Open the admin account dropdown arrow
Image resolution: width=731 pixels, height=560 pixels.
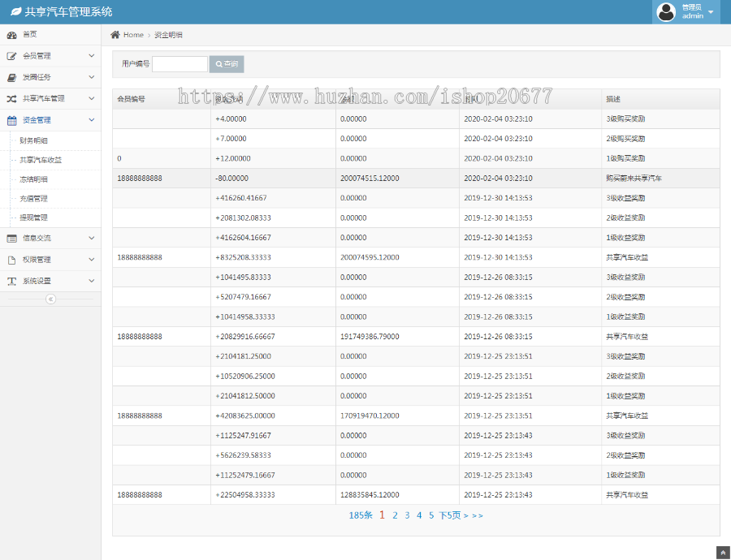tap(711, 12)
